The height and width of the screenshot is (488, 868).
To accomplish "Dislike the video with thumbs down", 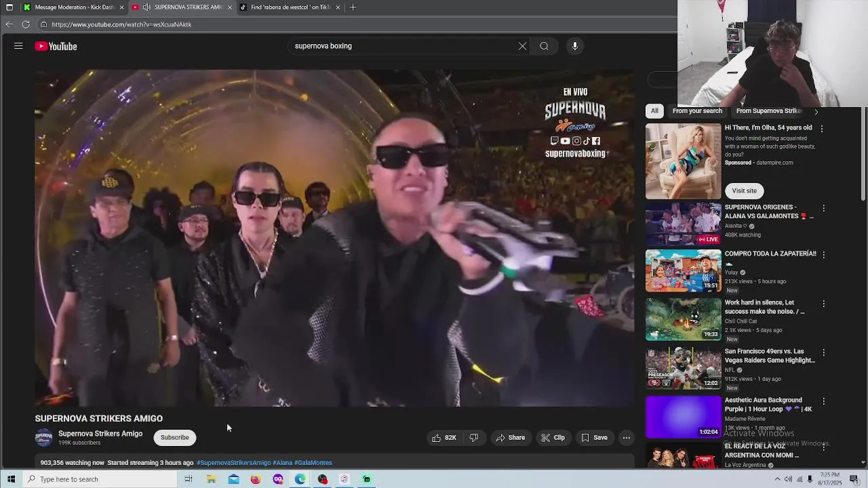I will point(474,438).
